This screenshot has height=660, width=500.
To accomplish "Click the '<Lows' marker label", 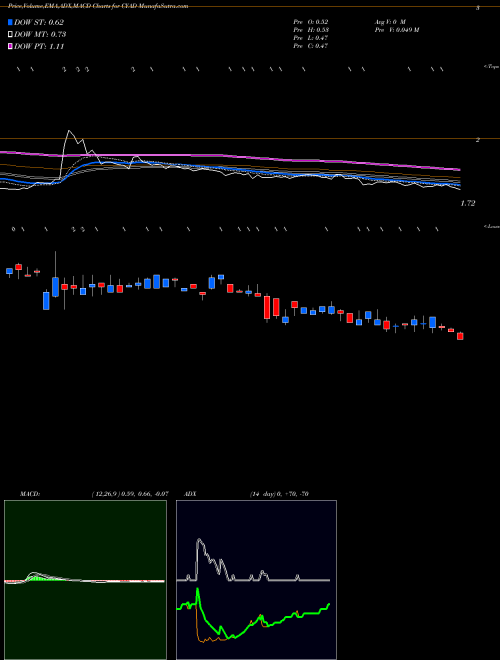I will tap(492, 226).
